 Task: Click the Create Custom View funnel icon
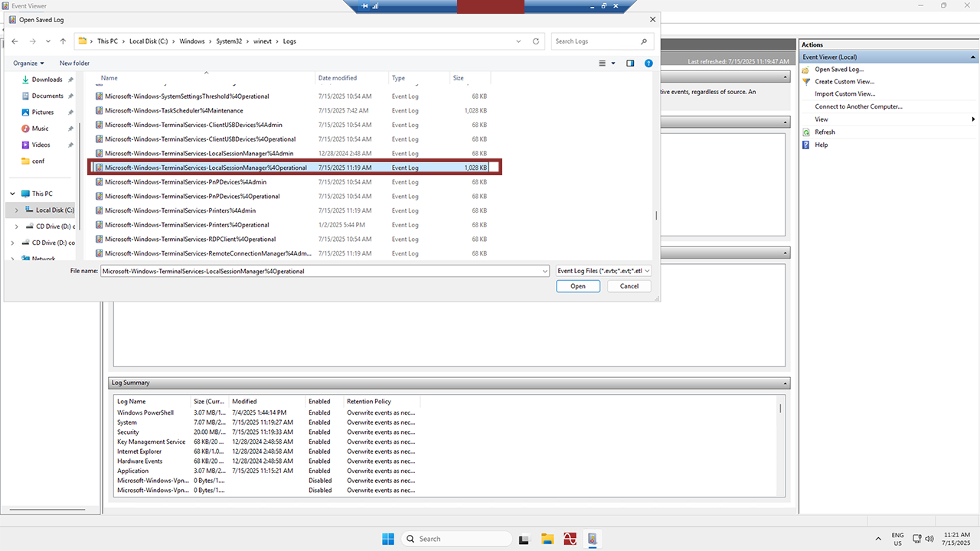[x=806, y=82]
